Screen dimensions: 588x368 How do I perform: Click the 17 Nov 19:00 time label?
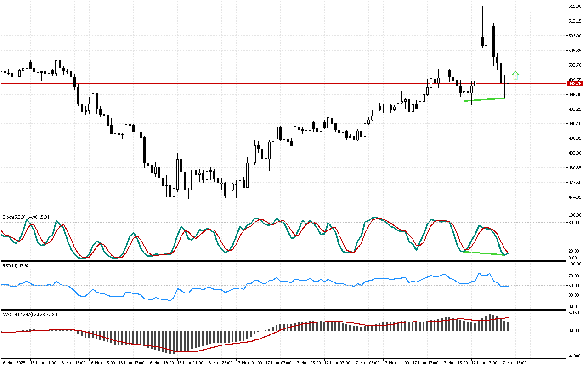click(514, 363)
